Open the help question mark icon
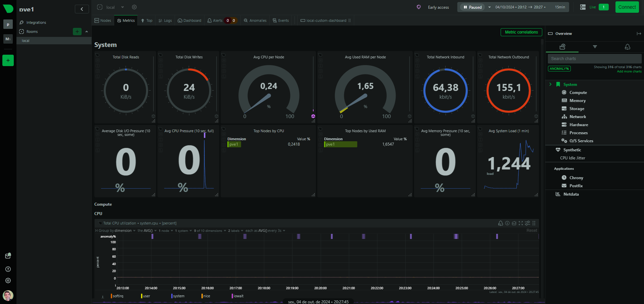 (x=8, y=269)
